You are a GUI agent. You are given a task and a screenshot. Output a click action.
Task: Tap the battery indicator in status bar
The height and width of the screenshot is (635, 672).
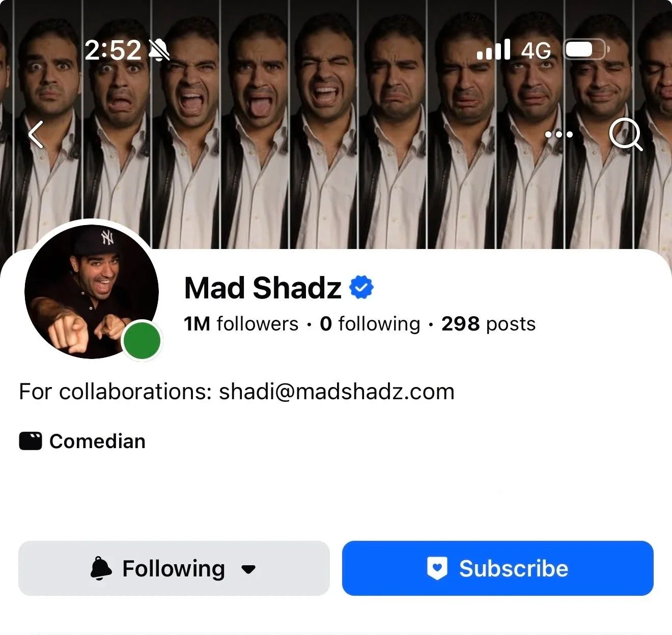pyautogui.click(x=587, y=50)
